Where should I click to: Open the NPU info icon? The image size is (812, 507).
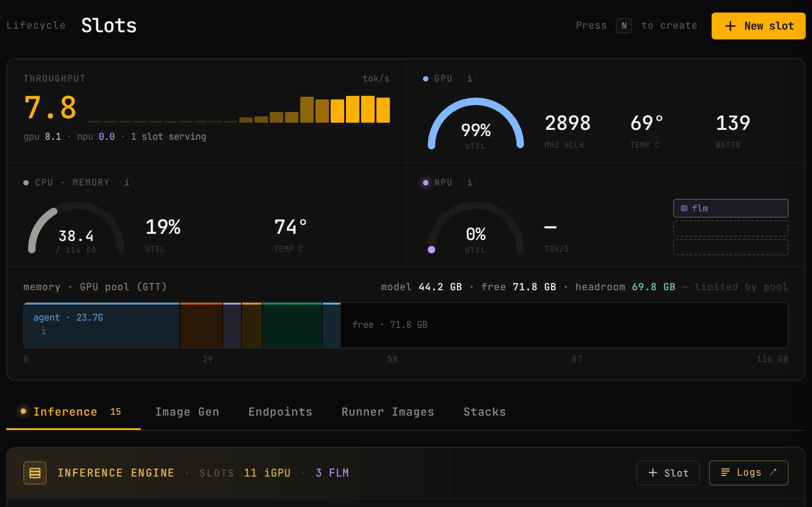pyautogui.click(x=469, y=182)
